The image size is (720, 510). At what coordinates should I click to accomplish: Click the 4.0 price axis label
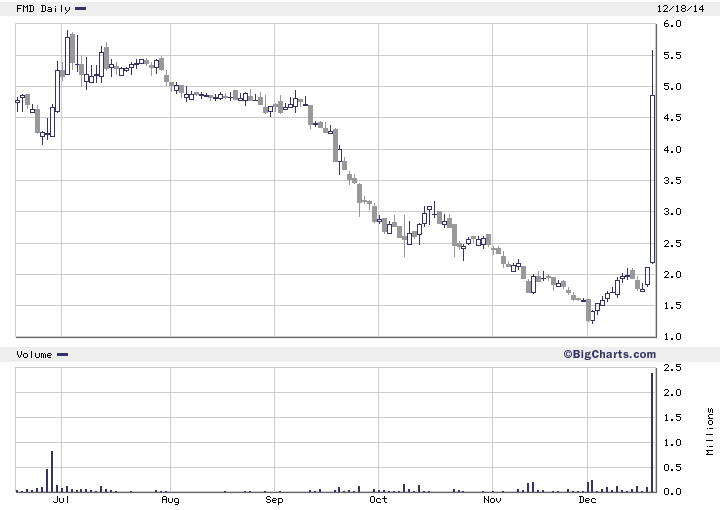point(672,150)
